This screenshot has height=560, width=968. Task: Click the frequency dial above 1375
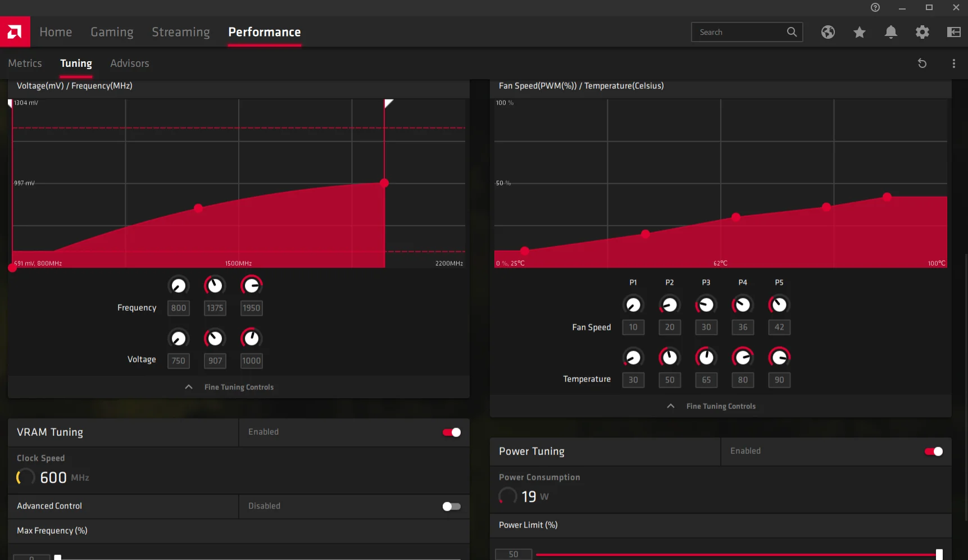coord(215,286)
